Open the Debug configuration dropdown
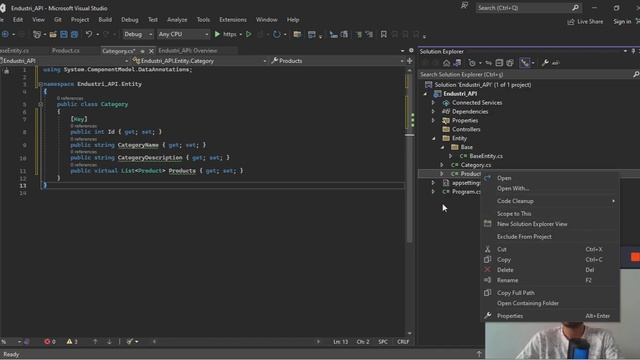The image size is (640, 360). 138,34
